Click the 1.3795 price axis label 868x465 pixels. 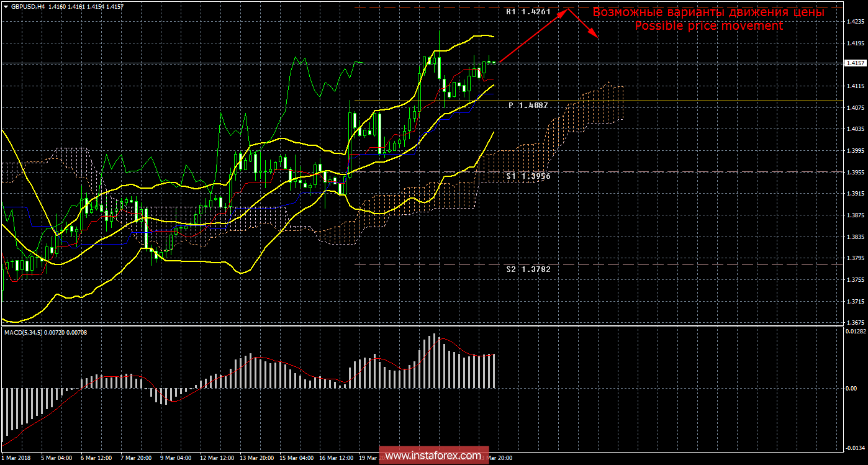point(855,258)
